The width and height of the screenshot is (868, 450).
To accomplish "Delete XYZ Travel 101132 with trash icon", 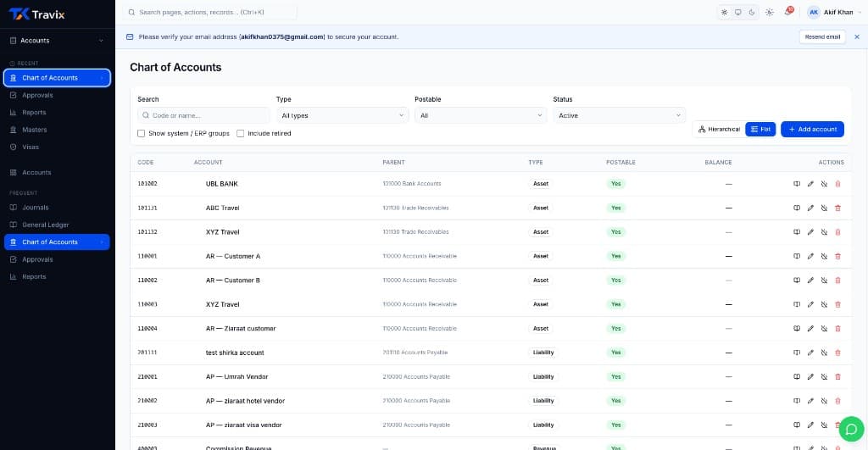I will (x=837, y=232).
